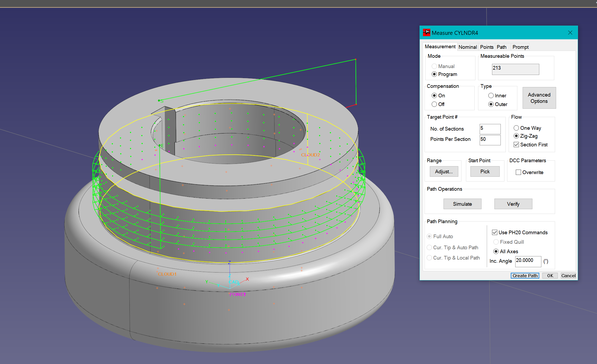Image resolution: width=597 pixels, height=364 pixels.
Task: Uncheck the Section First checkbox
Action: [x=516, y=145]
